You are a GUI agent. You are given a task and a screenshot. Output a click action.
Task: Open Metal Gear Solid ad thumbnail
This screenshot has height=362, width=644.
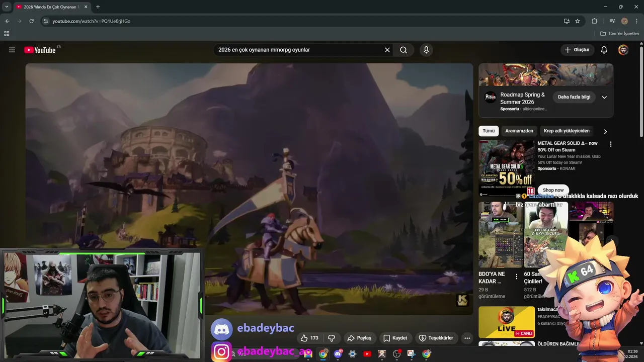(x=507, y=168)
